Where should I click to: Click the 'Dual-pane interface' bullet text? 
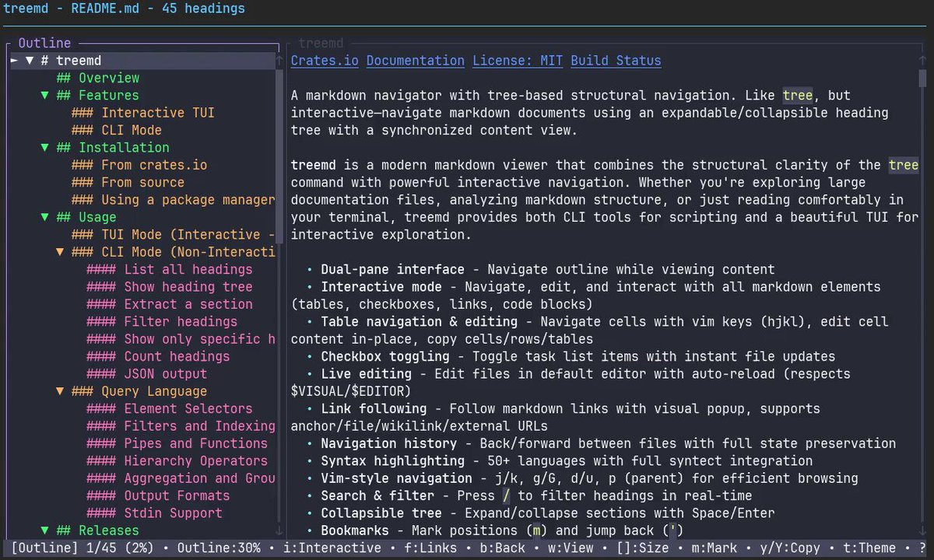coord(393,269)
